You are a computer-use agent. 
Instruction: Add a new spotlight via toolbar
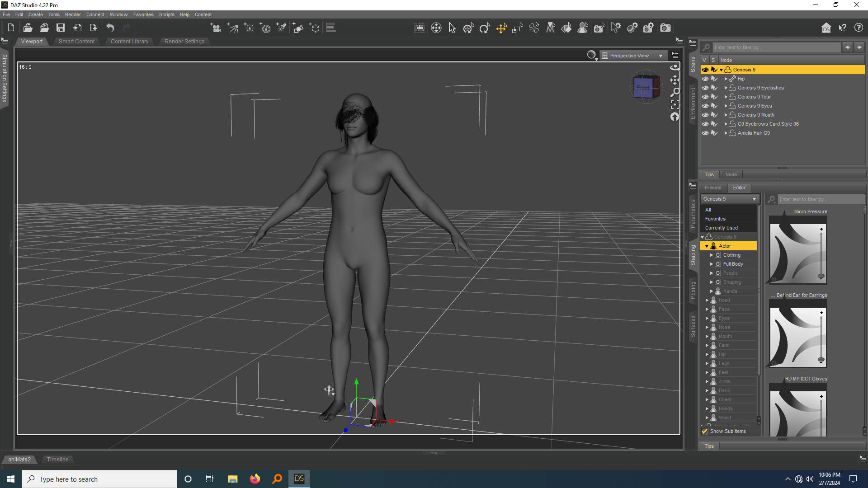click(x=281, y=28)
